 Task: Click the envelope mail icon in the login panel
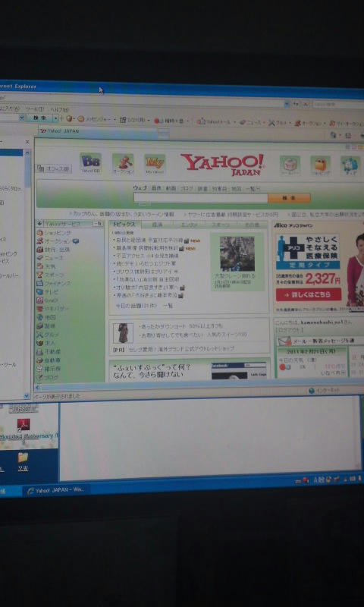[284, 341]
